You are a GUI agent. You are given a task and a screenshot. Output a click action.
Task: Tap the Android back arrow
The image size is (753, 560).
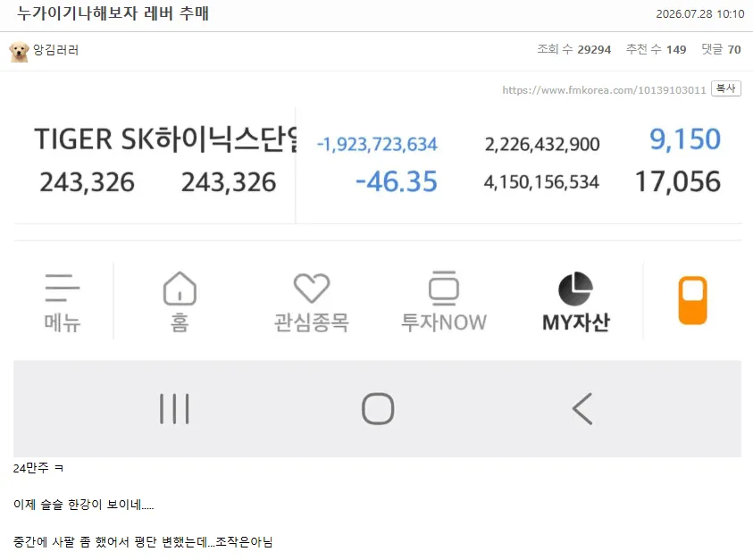pyautogui.click(x=582, y=409)
